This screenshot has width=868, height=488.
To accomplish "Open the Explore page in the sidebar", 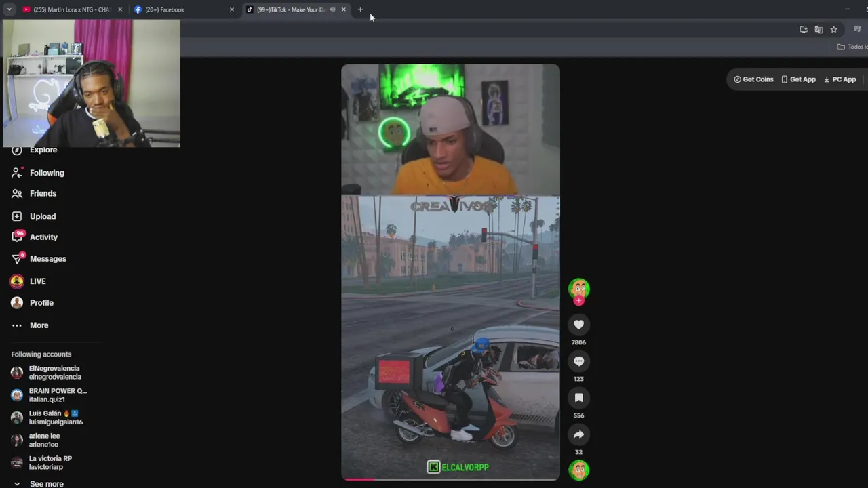I will 43,150.
